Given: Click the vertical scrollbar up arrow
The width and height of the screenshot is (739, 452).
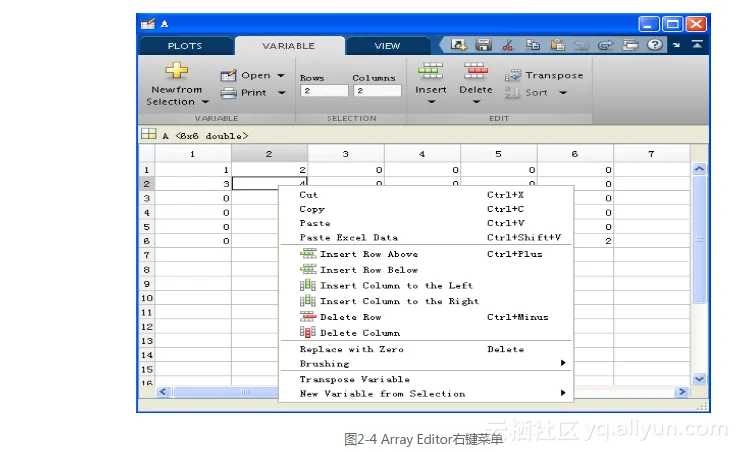Looking at the screenshot, I should click(x=699, y=169).
